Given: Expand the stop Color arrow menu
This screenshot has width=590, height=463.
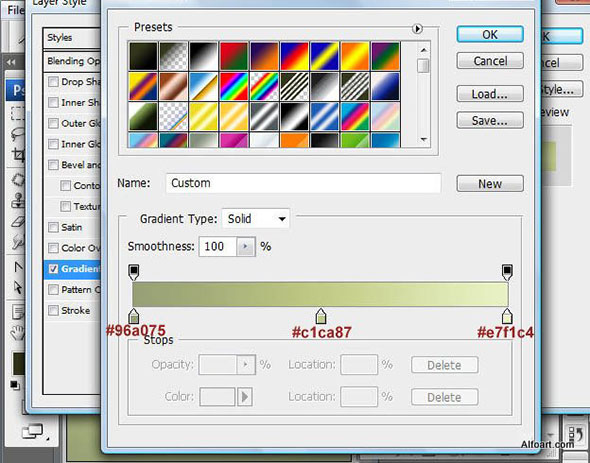Looking at the screenshot, I should tap(245, 397).
